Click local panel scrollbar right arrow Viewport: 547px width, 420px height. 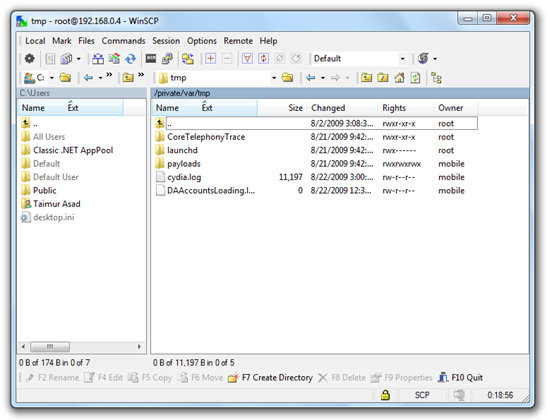[139, 347]
